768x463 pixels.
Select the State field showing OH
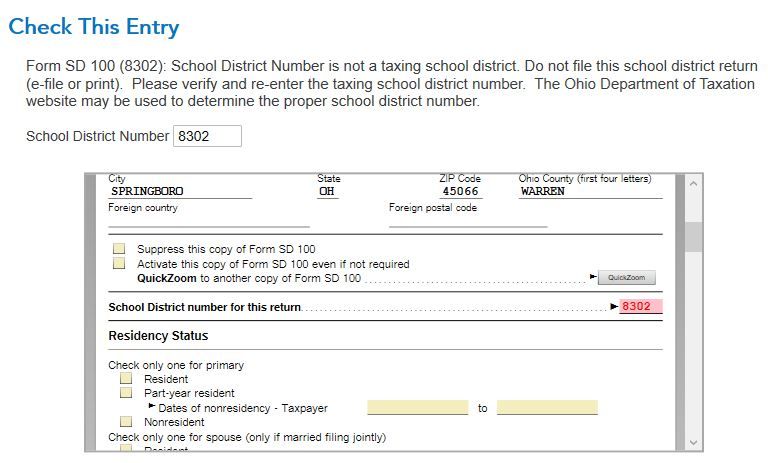[x=327, y=192]
